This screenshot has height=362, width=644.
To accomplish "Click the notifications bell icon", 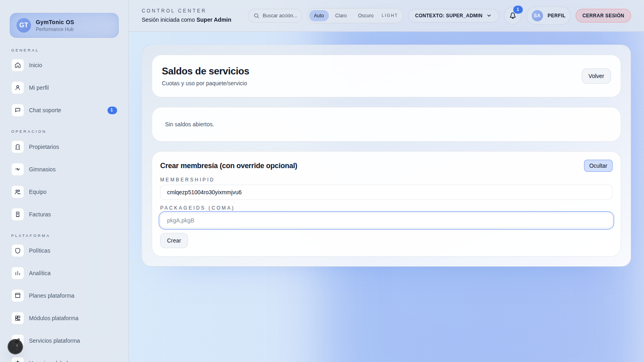I will pos(512,16).
